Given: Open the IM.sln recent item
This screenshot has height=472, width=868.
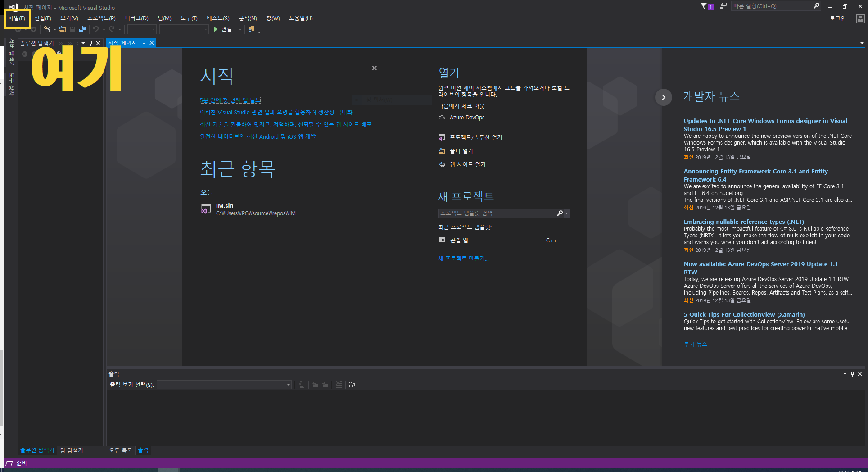Looking at the screenshot, I should [x=248, y=209].
